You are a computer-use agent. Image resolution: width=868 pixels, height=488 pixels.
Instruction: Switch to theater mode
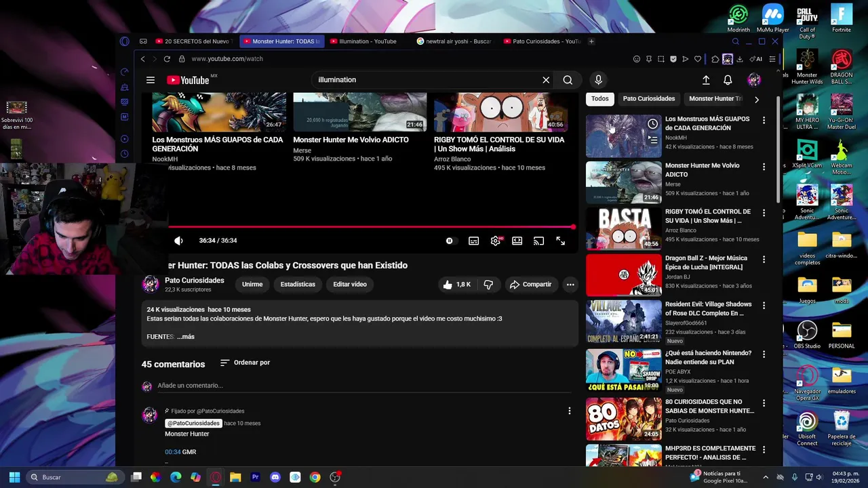click(517, 241)
